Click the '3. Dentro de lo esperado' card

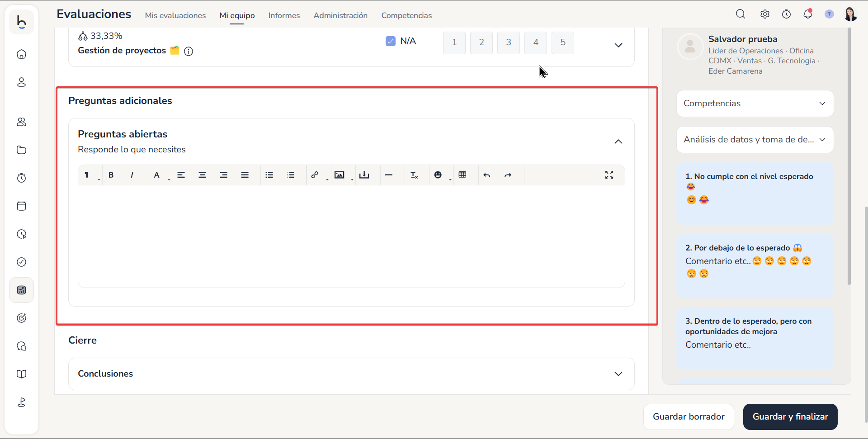(755, 338)
